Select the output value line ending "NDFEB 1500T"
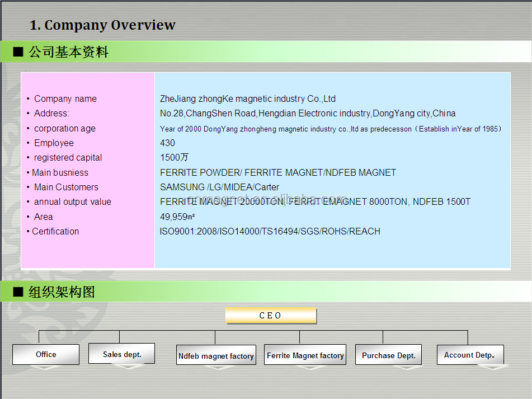The width and height of the screenshot is (532, 399). point(315,202)
